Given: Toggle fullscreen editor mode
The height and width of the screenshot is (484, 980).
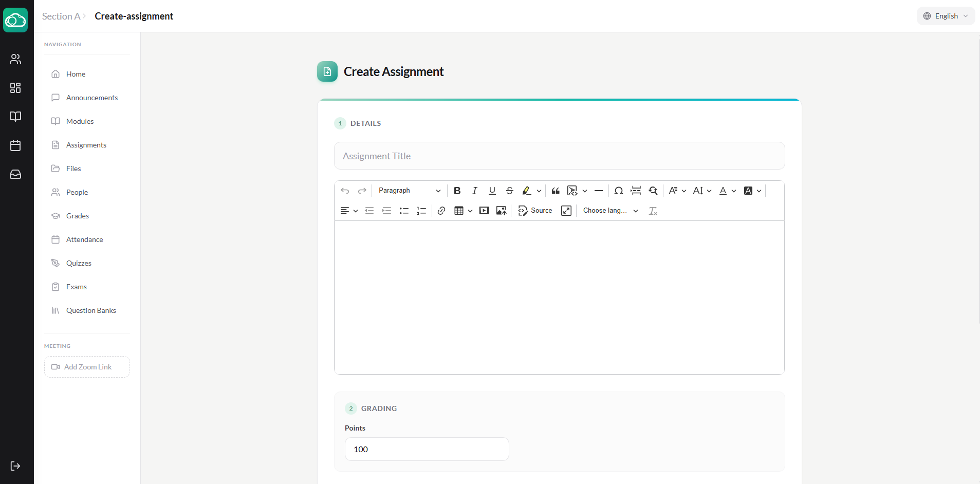Looking at the screenshot, I should [566, 211].
